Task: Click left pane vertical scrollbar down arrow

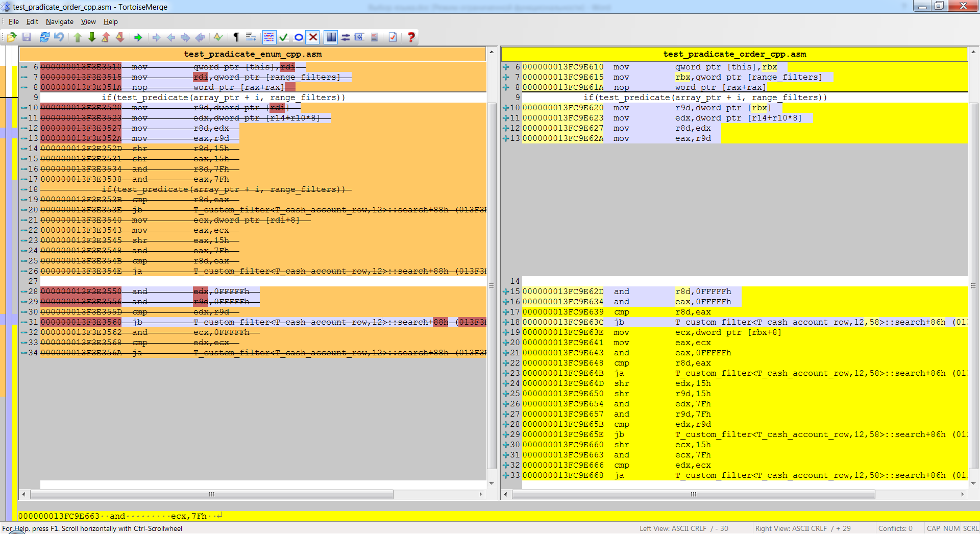Action: pos(492,483)
